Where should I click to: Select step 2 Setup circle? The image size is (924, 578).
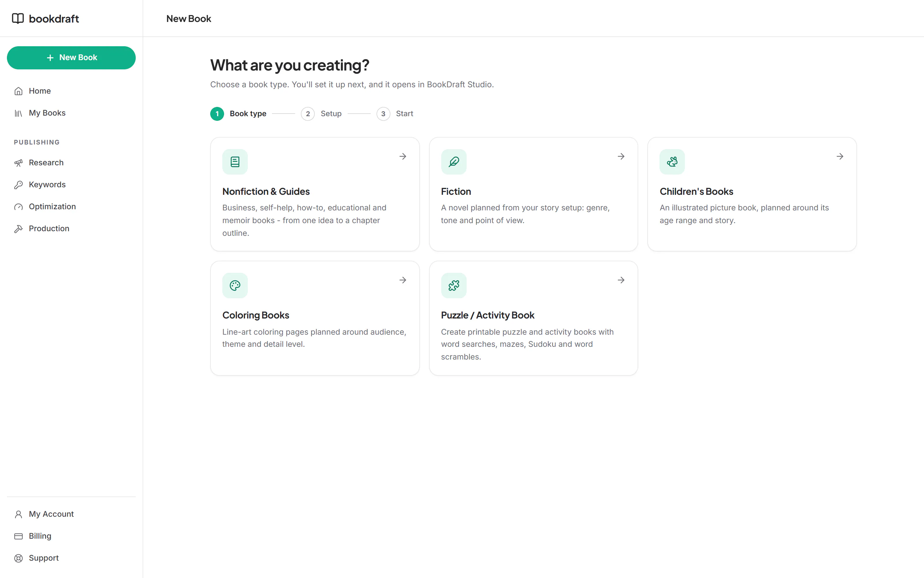pyautogui.click(x=308, y=114)
